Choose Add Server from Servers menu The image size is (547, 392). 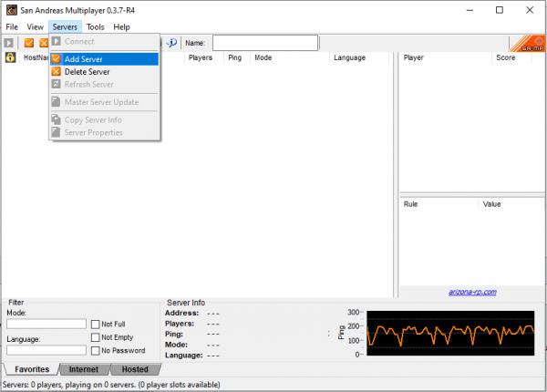83,59
